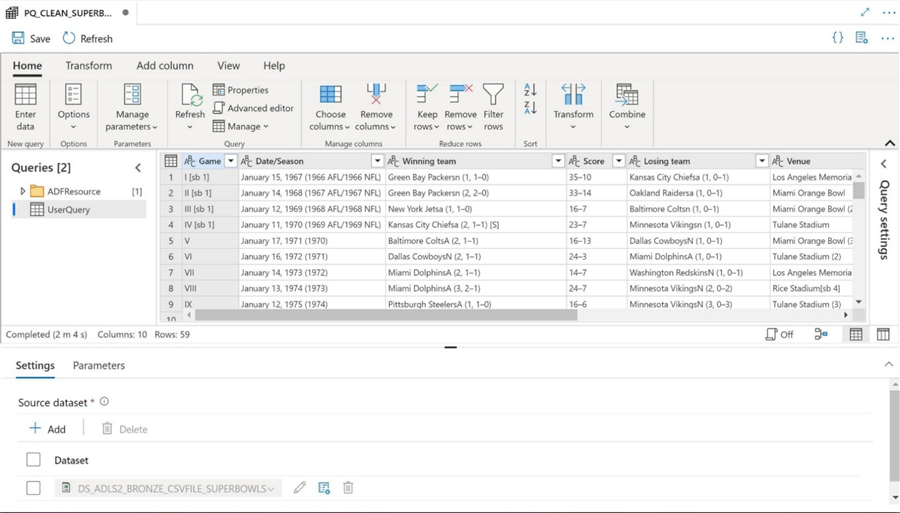Expand the ADFResource folder

tap(23, 191)
